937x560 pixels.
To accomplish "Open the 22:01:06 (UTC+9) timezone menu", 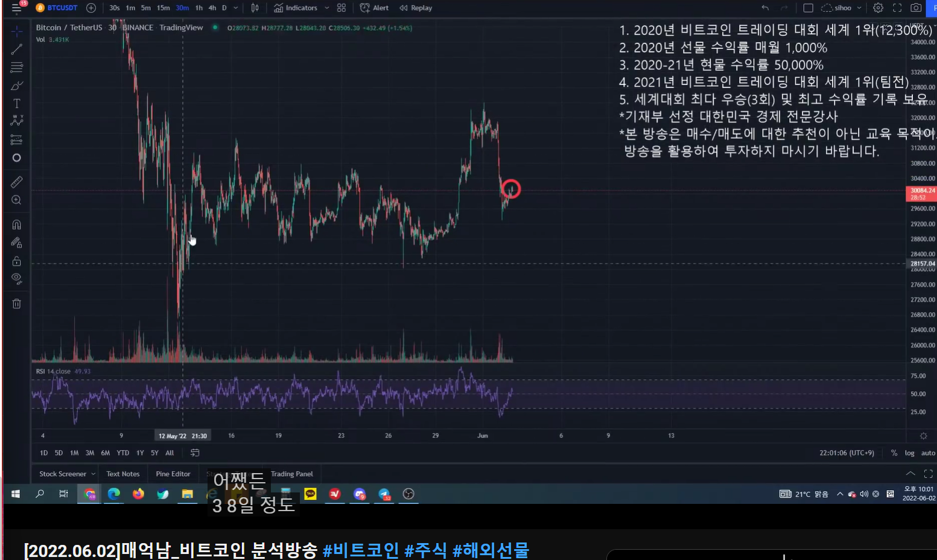I will [846, 453].
